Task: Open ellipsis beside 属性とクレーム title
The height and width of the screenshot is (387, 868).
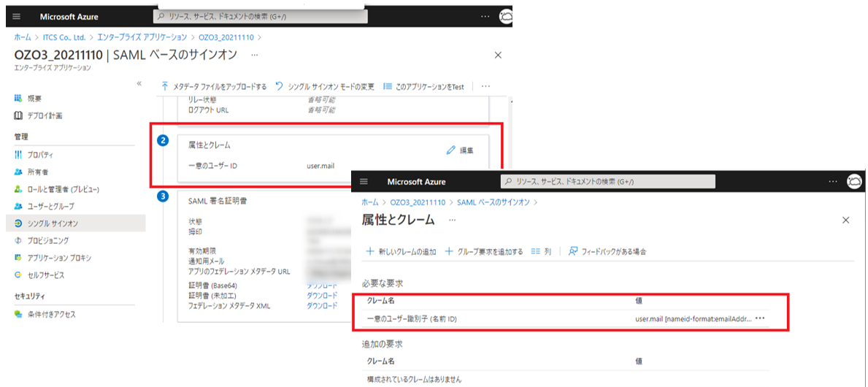Action: [x=453, y=220]
